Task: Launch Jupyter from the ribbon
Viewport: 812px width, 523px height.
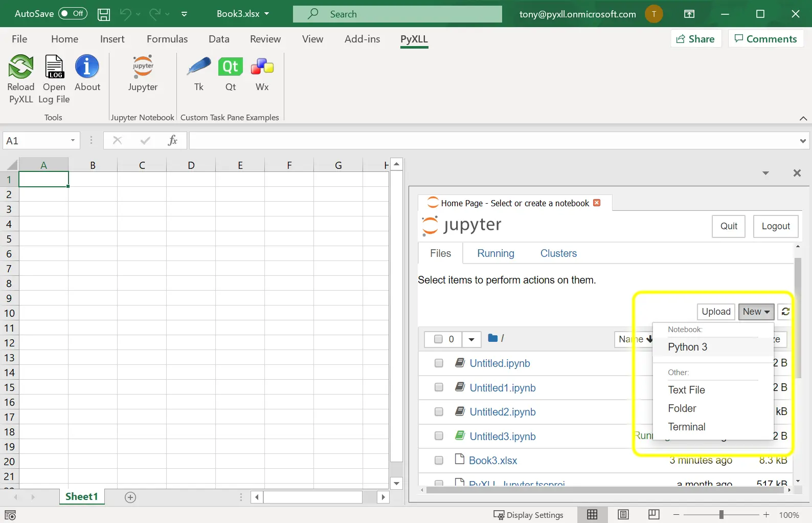Action: 143,67
